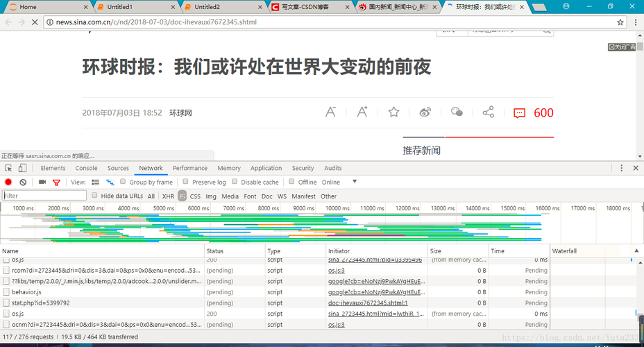Filter requests by XHR
The width and height of the screenshot is (644, 347).
168,196
